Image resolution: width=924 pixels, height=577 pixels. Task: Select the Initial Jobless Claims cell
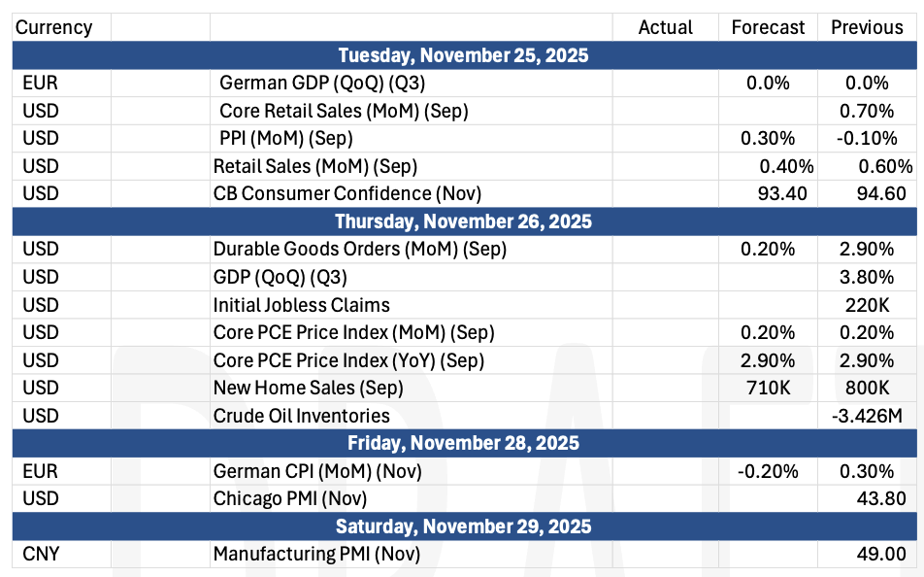click(301, 305)
